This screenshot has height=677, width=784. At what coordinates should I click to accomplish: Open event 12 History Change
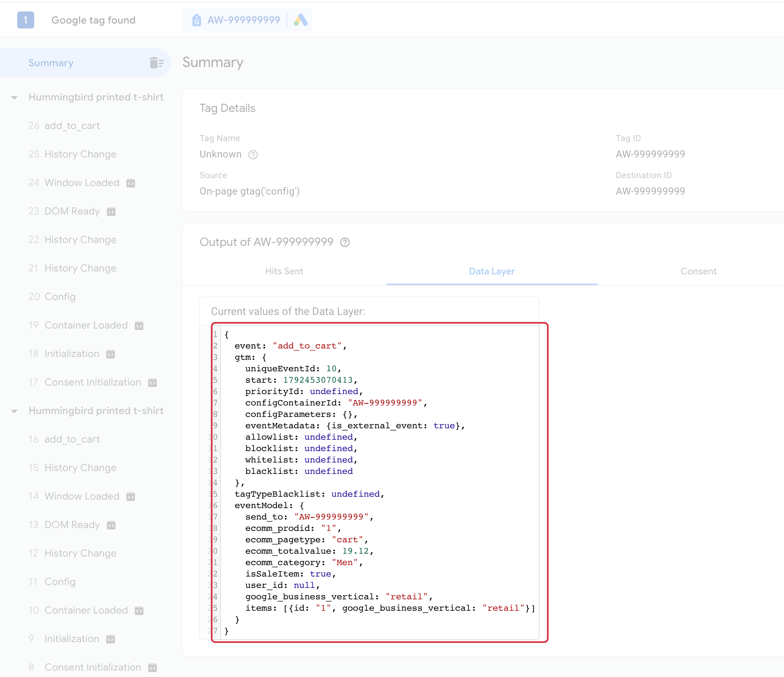tap(72, 553)
